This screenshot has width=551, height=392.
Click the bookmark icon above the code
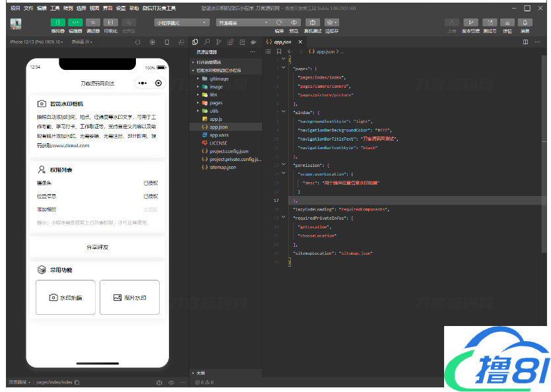[279, 51]
